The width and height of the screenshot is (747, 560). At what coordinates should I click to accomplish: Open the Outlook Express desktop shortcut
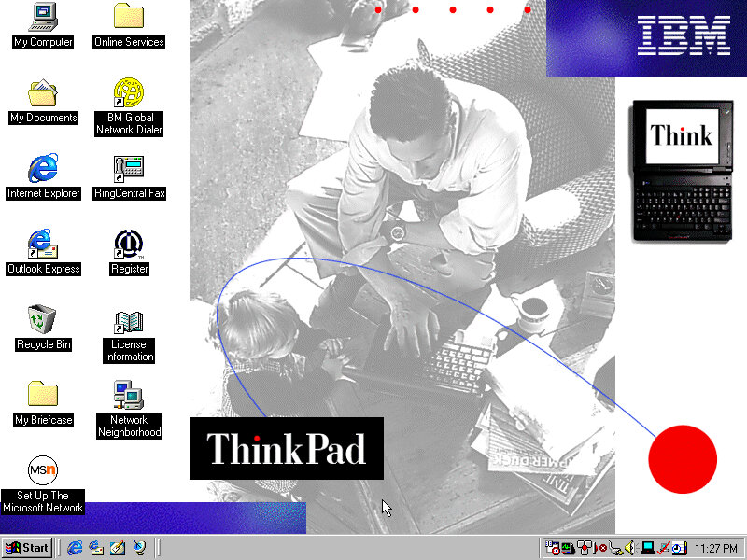click(x=43, y=245)
